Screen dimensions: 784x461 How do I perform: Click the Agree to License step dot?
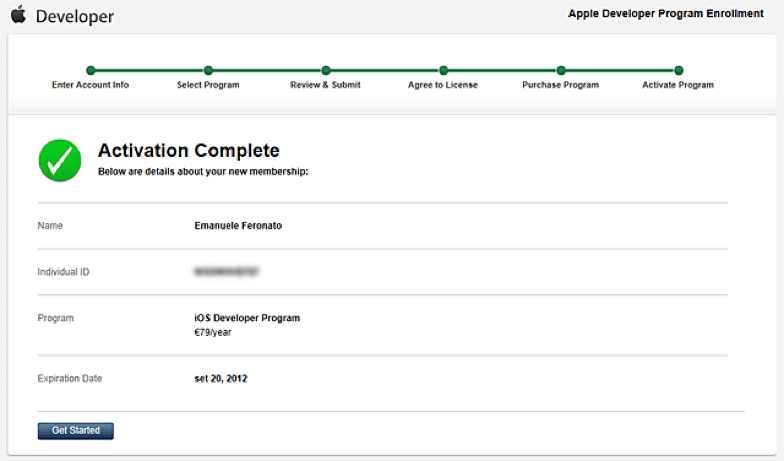tap(443, 71)
